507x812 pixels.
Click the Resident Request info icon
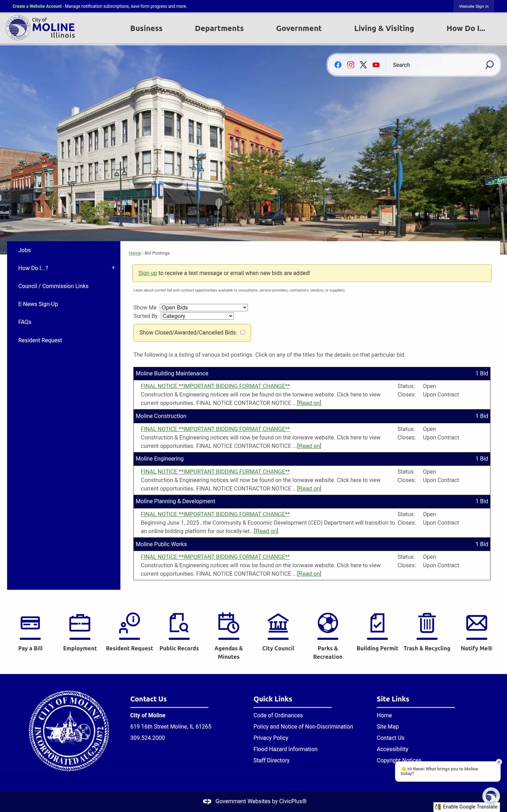tap(130, 623)
